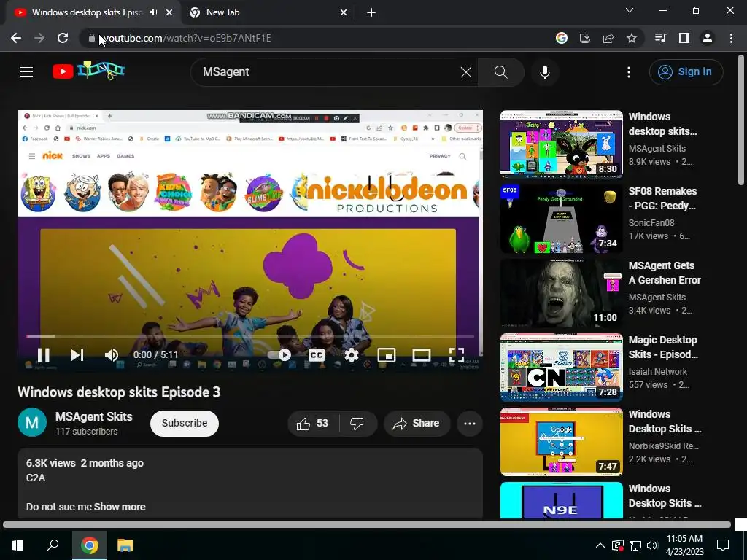The height and width of the screenshot is (560, 747).
Task: Click the youtube.com address bar
Action: point(314,38)
